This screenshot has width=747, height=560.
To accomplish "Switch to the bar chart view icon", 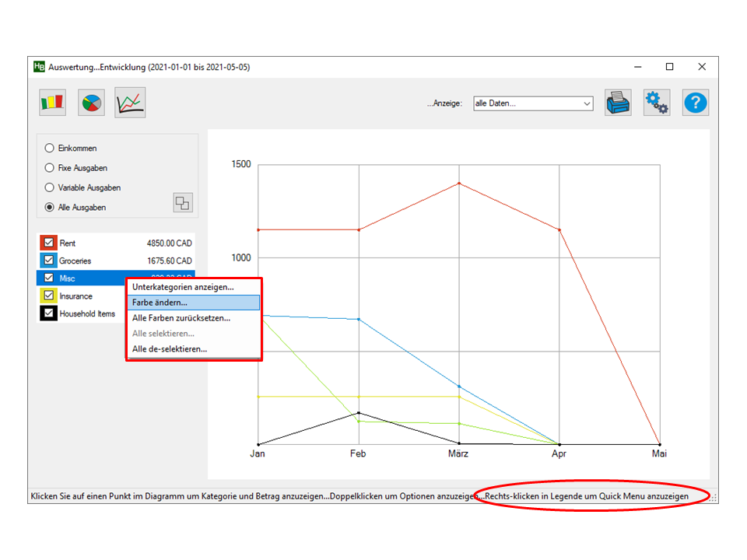I will click(53, 103).
